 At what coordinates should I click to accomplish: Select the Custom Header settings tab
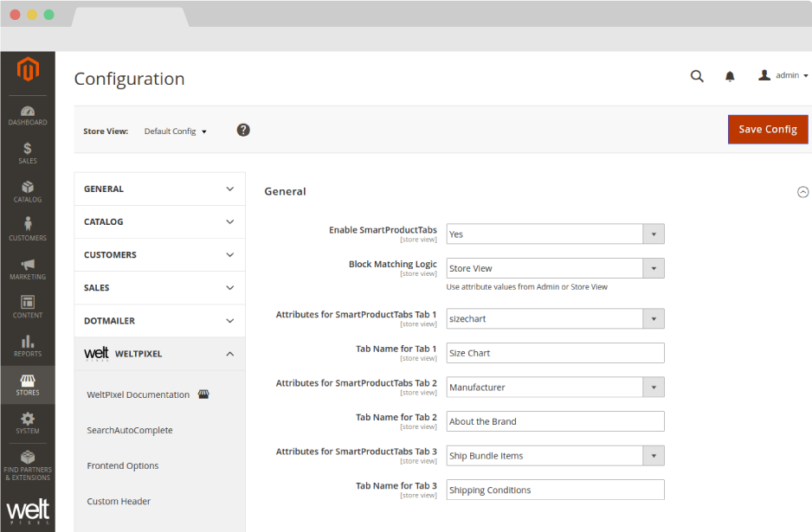[119, 501]
